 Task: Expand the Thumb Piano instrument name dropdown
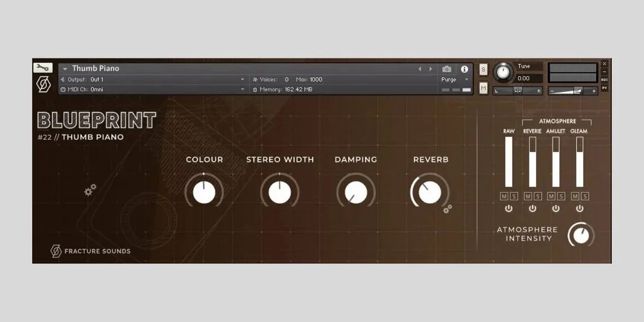click(65, 69)
